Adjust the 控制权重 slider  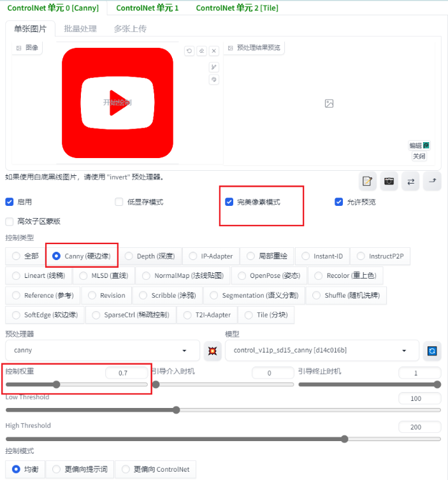[76, 384]
